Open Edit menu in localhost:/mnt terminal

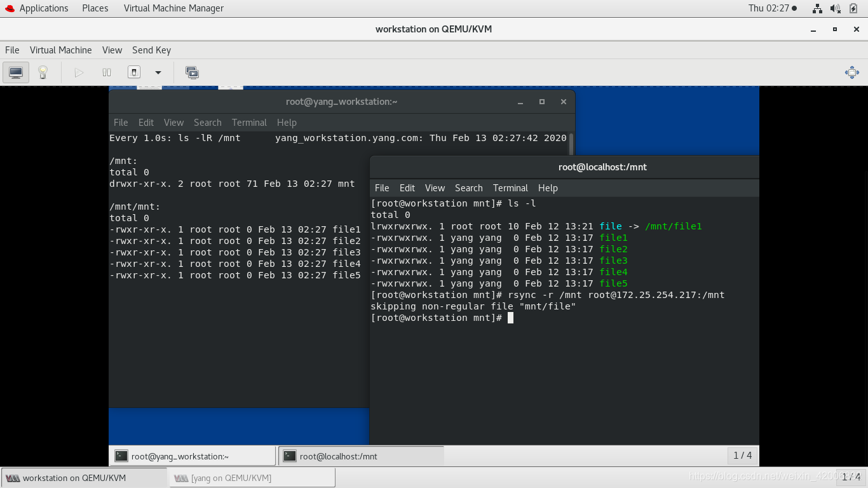coord(407,188)
